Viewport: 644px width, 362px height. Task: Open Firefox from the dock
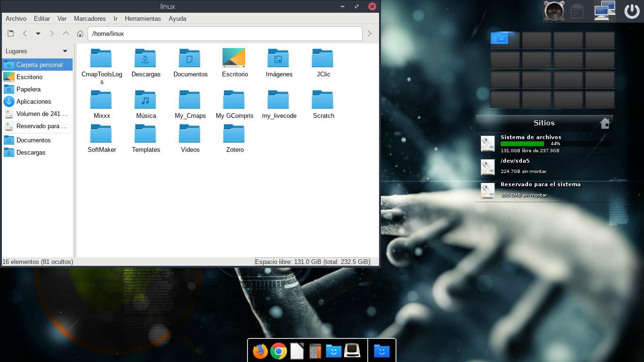pyautogui.click(x=260, y=351)
